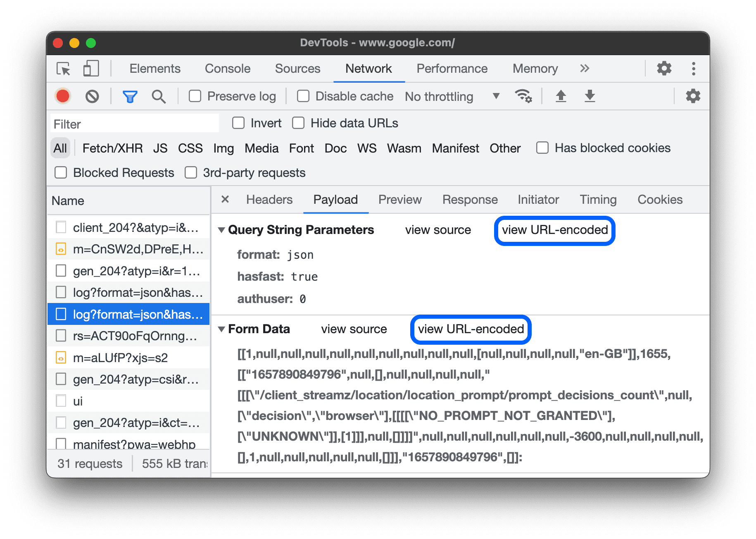Screen dimensions: 756x539
Task: Click the search requests magnifier icon
Action: click(159, 96)
